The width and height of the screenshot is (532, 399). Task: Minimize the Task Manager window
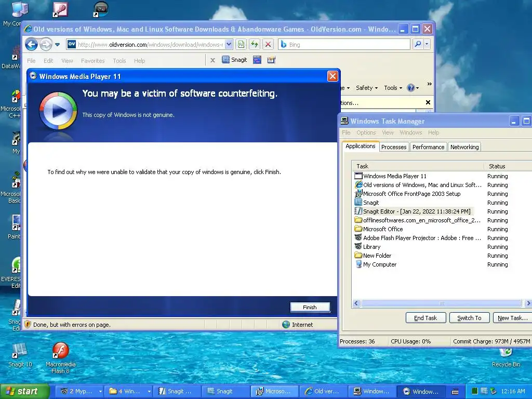[x=514, y=121]
